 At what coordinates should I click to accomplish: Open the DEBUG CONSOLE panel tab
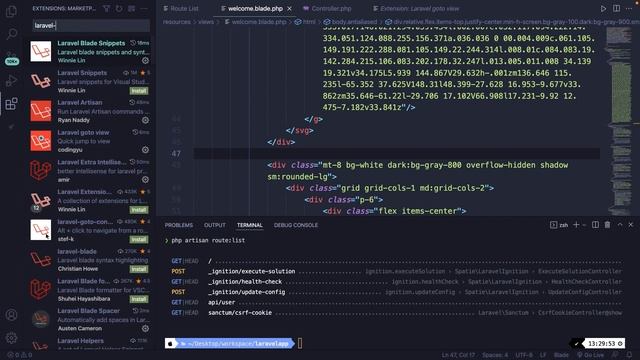(x=296, y=225)
